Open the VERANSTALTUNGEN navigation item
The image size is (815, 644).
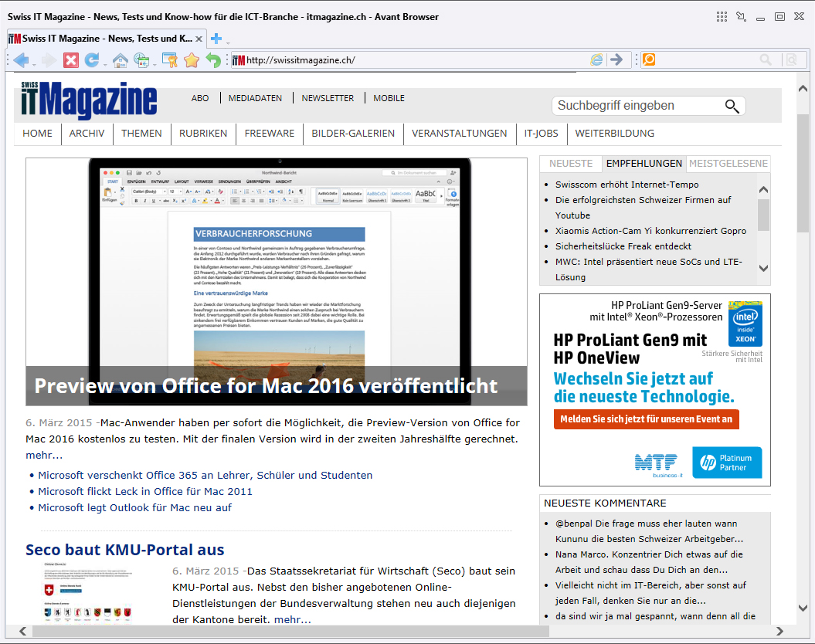[460, 134]
